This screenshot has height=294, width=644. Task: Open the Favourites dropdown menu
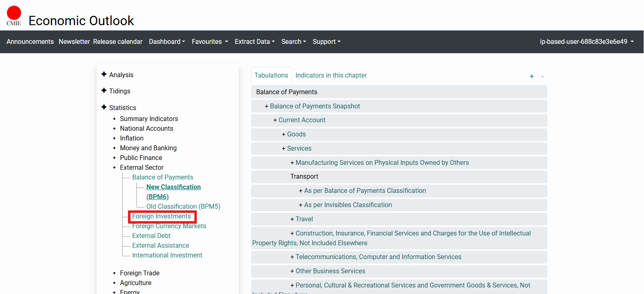(210, 42)
